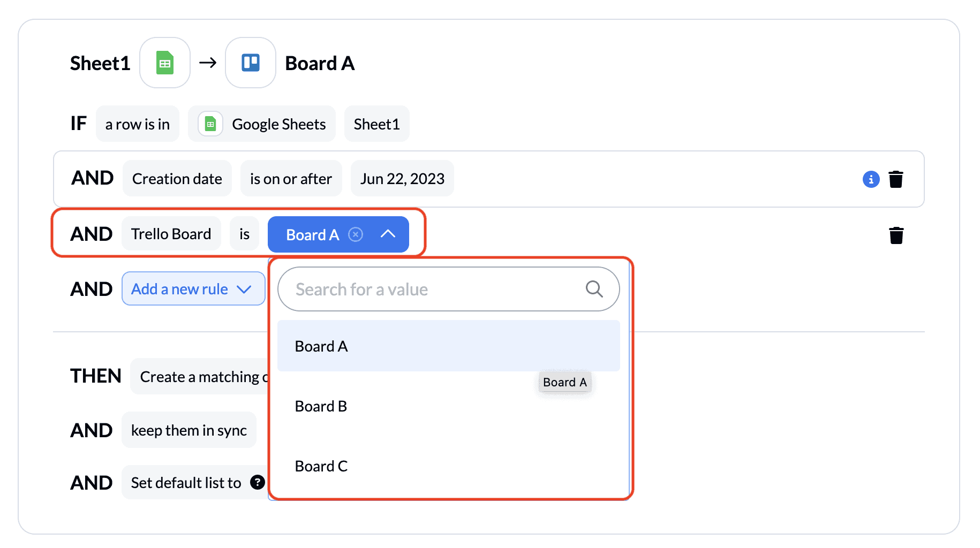Open the Jun 22, 2023 date selector
This screenshot has height=548, width=980.
click(402, 179)
